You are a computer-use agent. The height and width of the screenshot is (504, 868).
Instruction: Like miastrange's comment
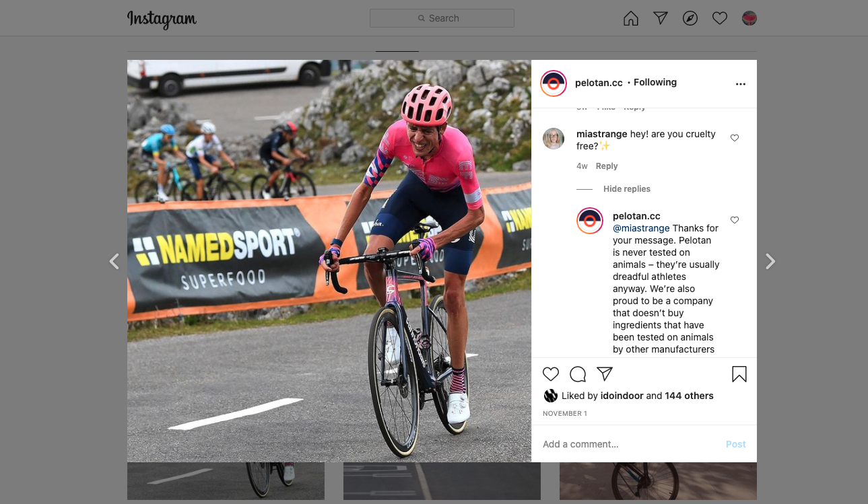735,138
